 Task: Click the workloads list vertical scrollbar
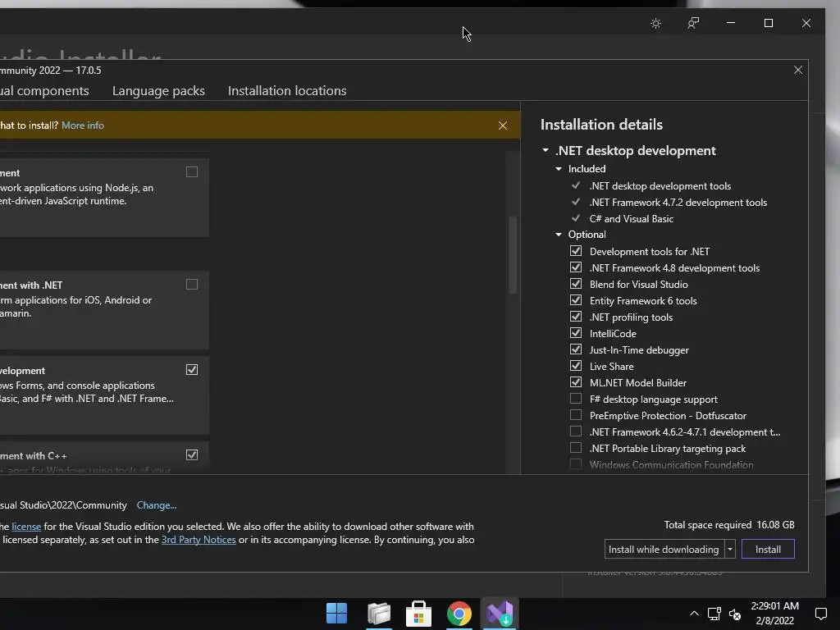click(513, 254)
